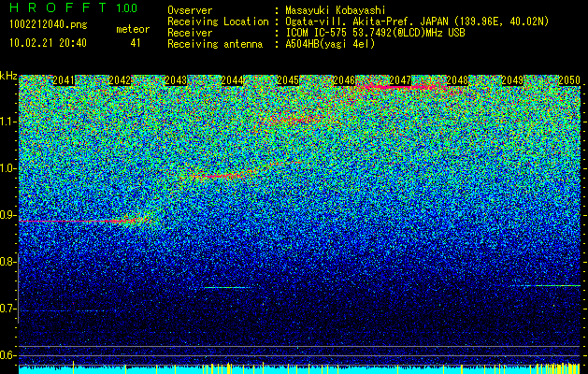The image size is (588, 374).
Task: Click the 0.7 frequency axis label
Action: pyautogui.click(x=7, y=309)
